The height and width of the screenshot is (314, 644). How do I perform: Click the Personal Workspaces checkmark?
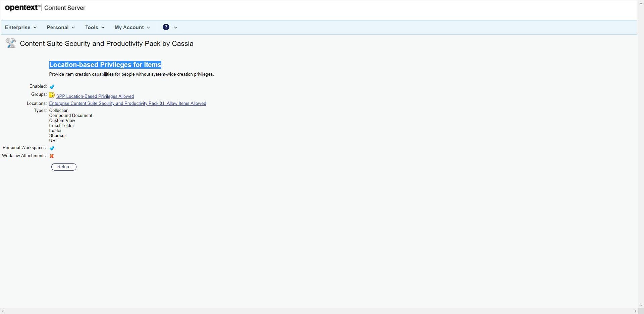pyautogui.click(x=52, y=148)
